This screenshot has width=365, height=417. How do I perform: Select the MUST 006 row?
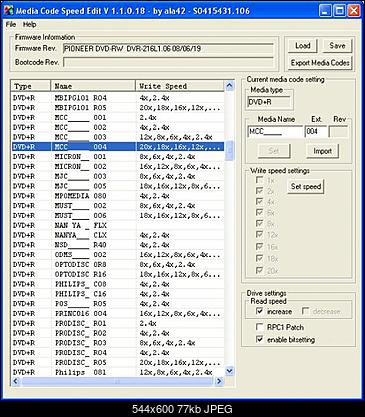118,215
